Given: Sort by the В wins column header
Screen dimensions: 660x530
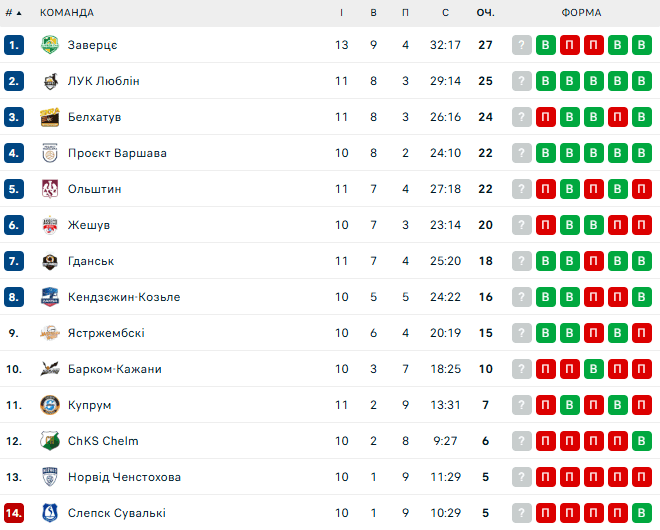Looking at the screenshot, I should [373, 13].
